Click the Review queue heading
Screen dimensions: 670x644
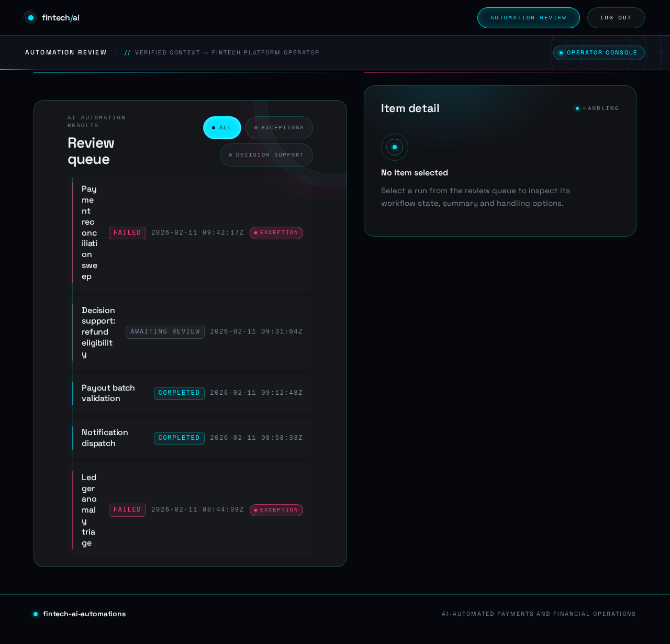click(x=91, y=151)
